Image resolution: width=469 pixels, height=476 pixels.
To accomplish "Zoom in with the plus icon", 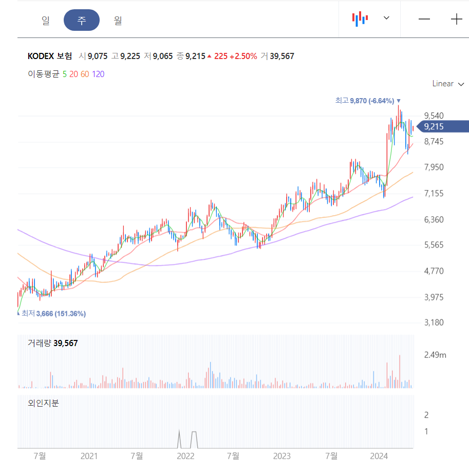I will (456, 19).
